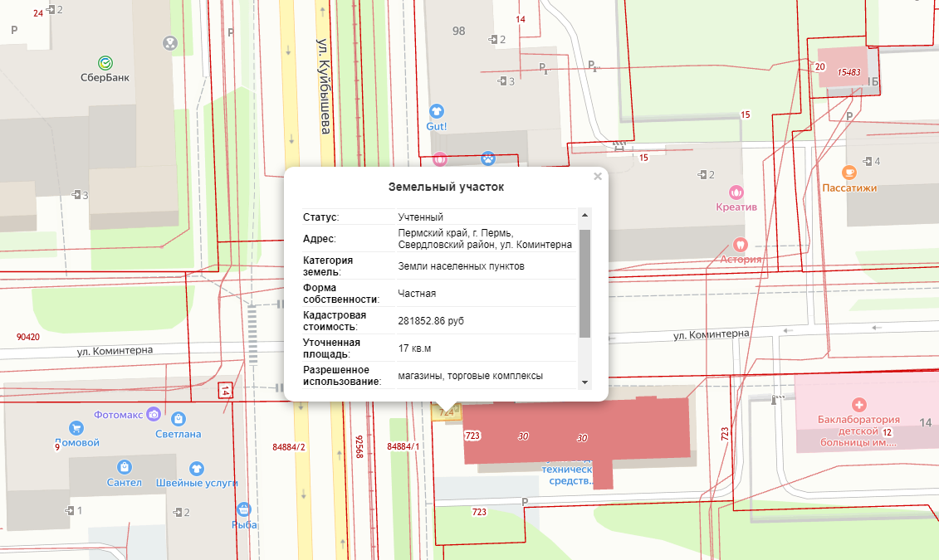Select the orange Пассатижи cafe marker
The image size is (939, 560).
849,173
